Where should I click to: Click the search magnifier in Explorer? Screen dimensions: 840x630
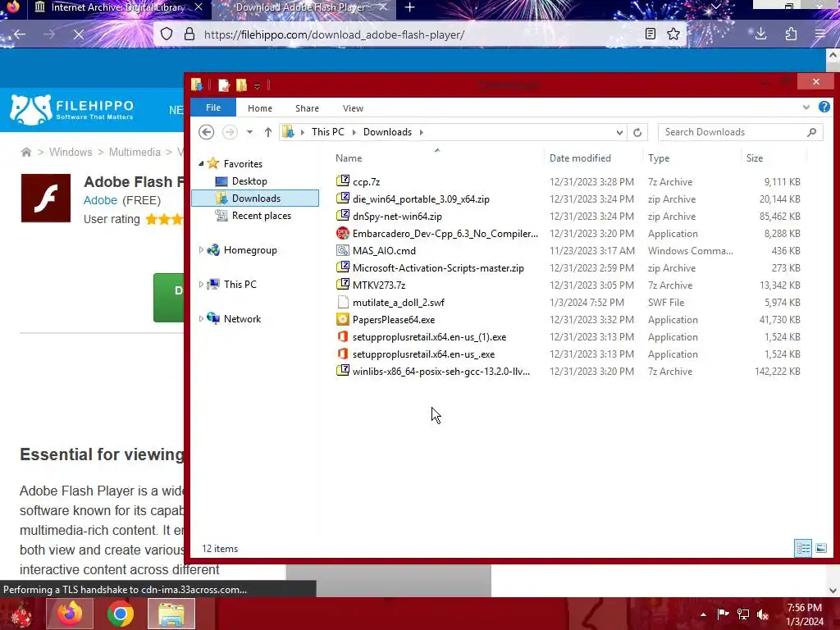811,132
